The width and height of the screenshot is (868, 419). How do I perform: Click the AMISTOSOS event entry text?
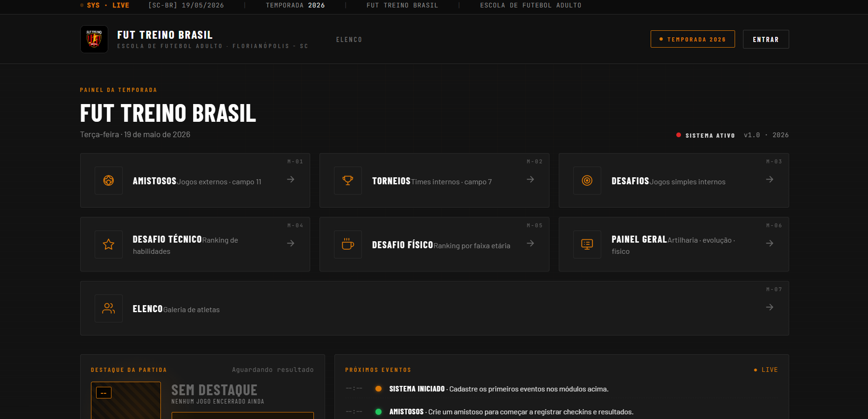tap(511, 412)
